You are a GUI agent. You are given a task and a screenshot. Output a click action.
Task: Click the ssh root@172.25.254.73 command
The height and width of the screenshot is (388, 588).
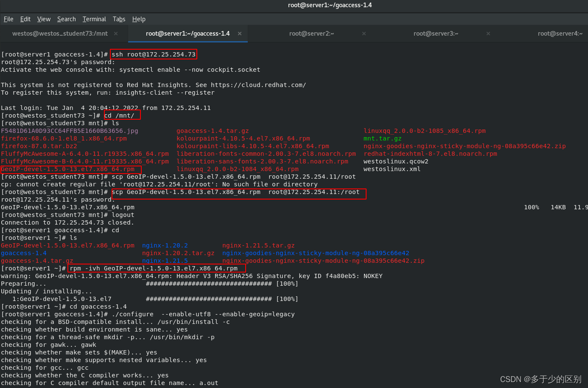154,54
